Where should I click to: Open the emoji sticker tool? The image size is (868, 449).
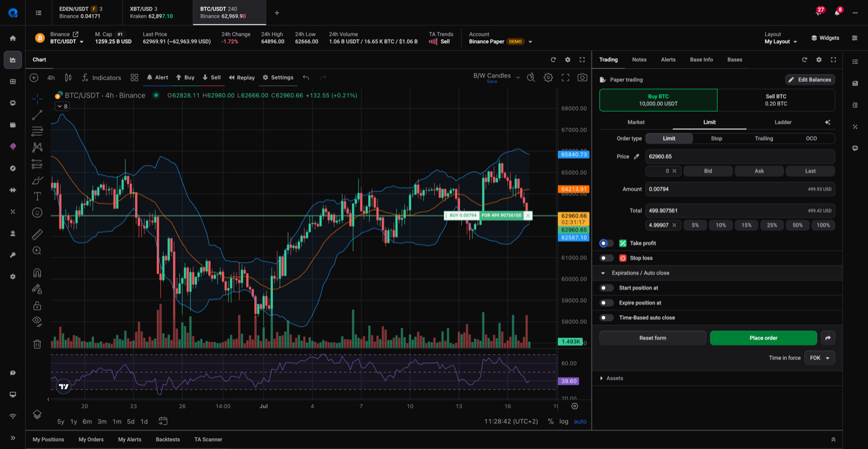pos(37,213)
